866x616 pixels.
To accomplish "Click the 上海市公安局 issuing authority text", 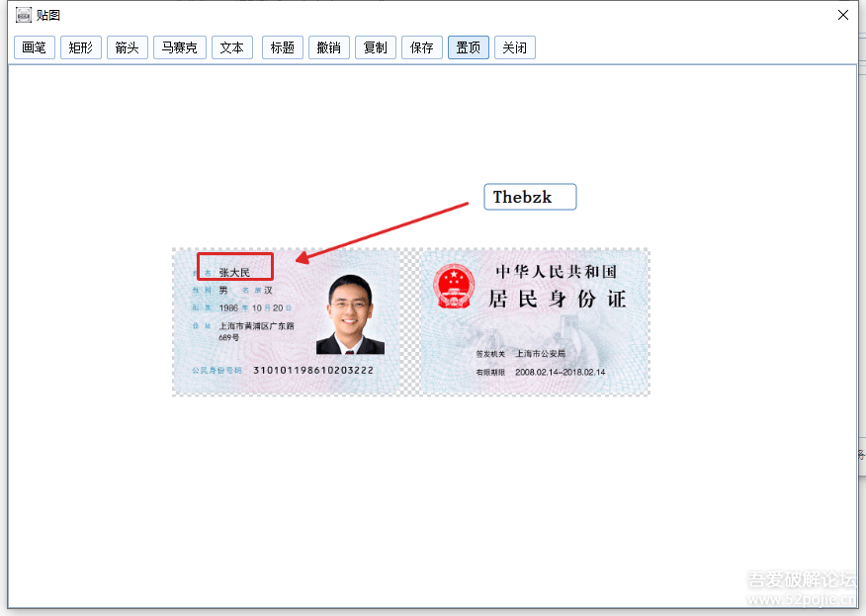I will coord(540,354).
